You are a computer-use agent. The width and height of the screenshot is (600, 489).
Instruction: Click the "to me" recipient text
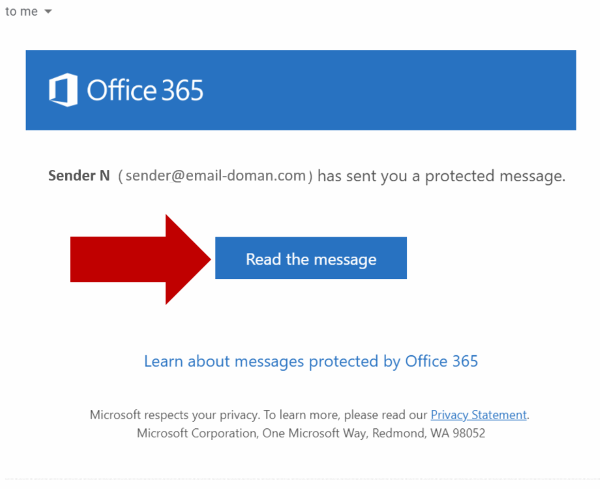[x=21, y=11]
